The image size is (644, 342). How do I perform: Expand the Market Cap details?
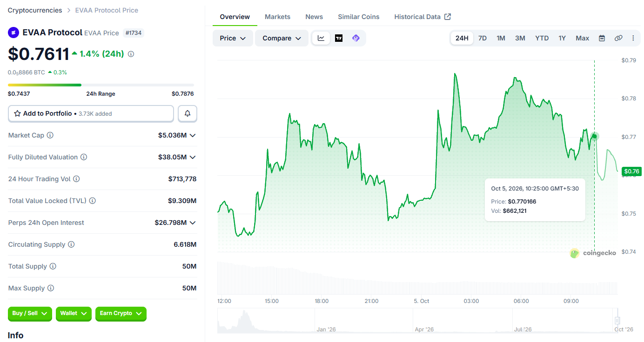pyautogui.click(x=193, y=135)
